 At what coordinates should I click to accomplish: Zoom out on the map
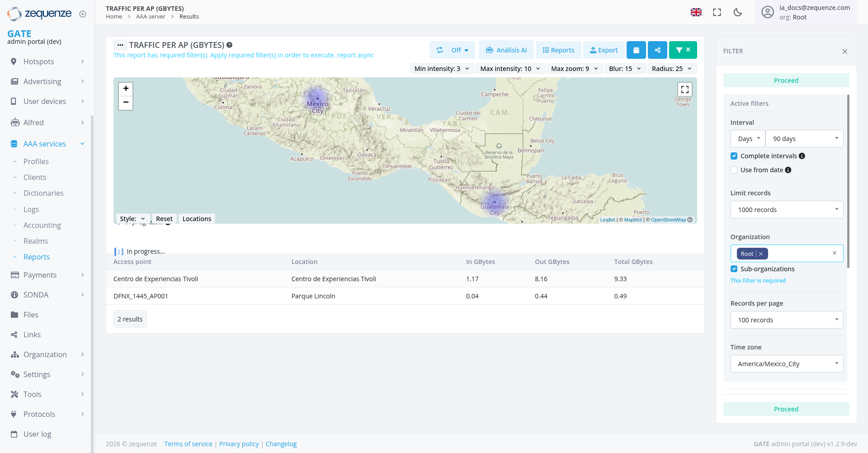126,103
